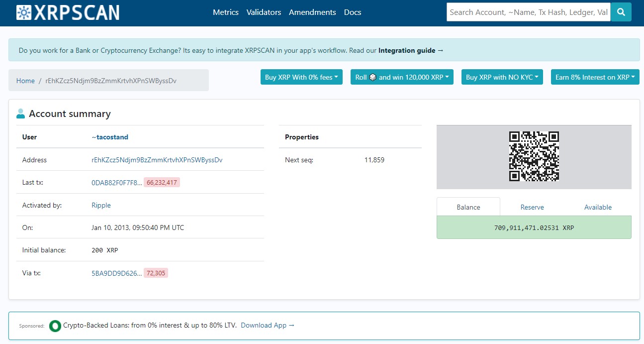
Task: Select the Available tab
Action: (598, 207)
